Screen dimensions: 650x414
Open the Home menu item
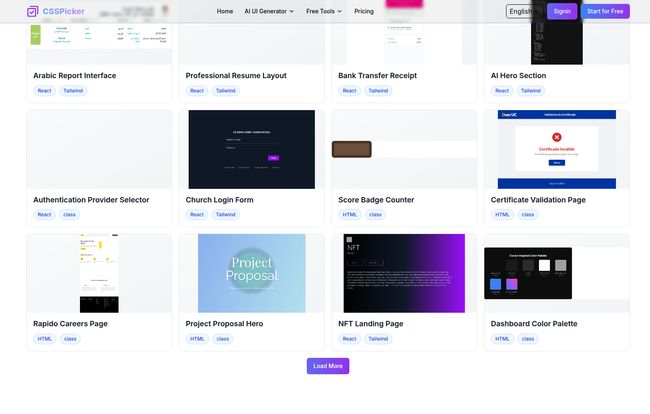[225, 11]
